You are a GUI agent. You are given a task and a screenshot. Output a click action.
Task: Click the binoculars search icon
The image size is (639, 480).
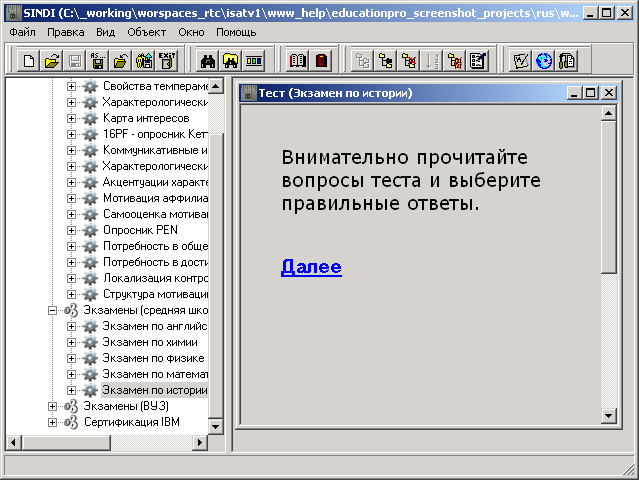(207, 61)
